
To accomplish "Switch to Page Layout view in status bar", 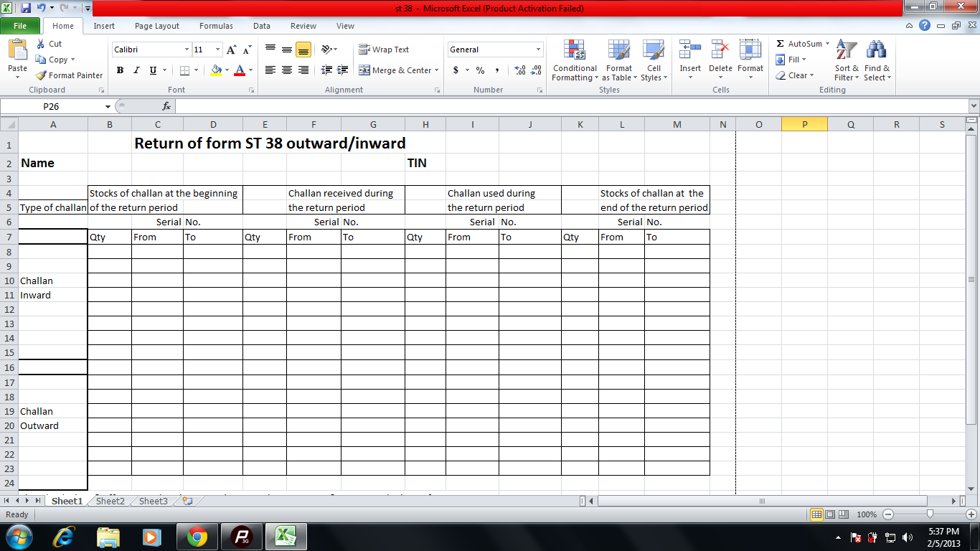I will click(830, 514).
